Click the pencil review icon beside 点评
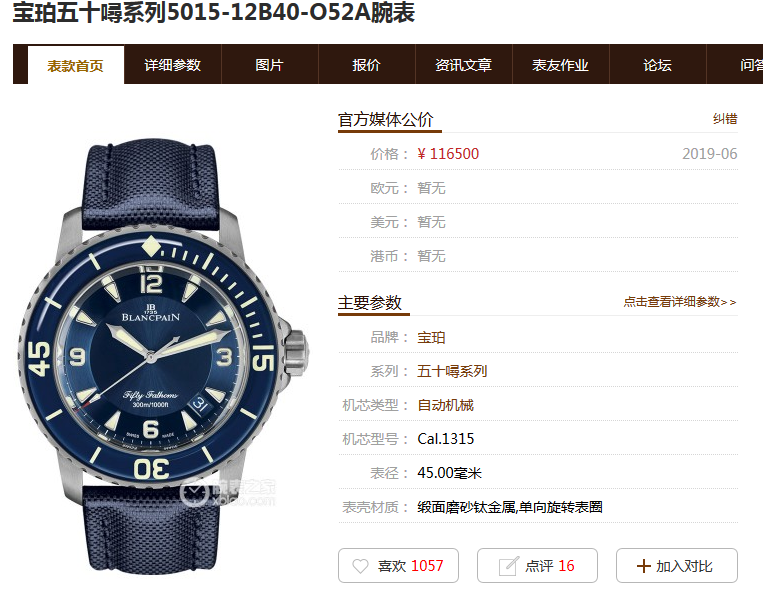The width and height of the screenshot is (763, 611). tap(509, 566)
